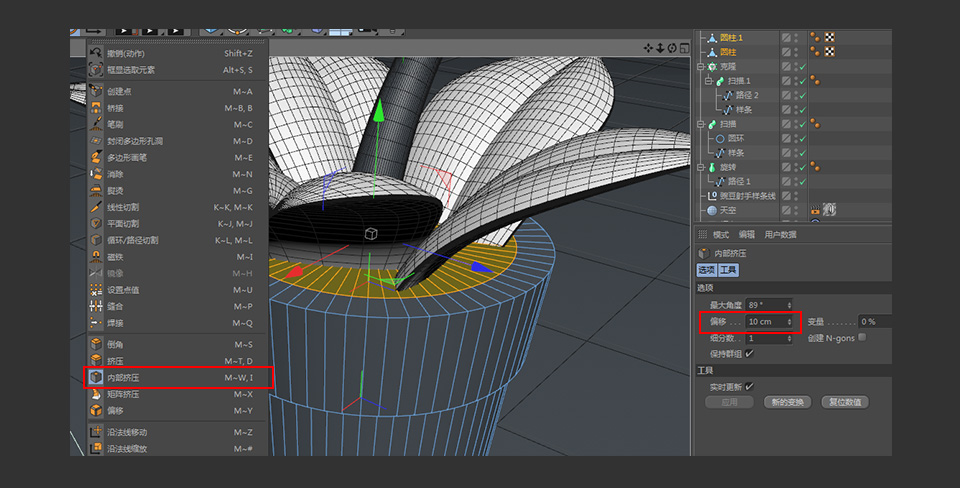Click the 设置点值 set point value icon
The width and height of the screenshot is (960, 488).
pos(96,290)
